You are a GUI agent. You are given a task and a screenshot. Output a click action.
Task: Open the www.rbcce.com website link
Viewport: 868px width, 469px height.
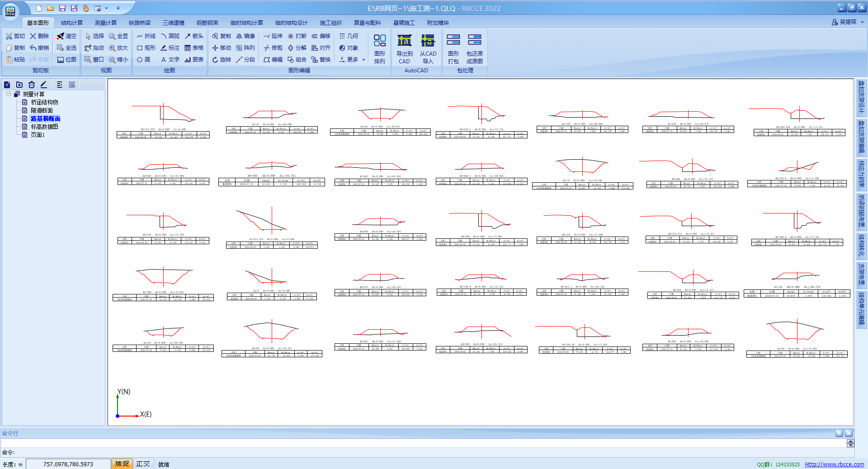(834, 464)
